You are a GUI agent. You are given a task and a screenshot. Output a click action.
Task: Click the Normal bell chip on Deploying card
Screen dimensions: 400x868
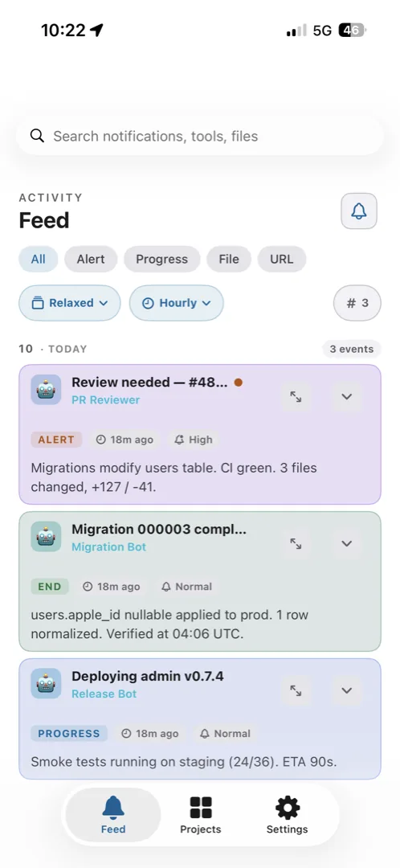[225, 734]
